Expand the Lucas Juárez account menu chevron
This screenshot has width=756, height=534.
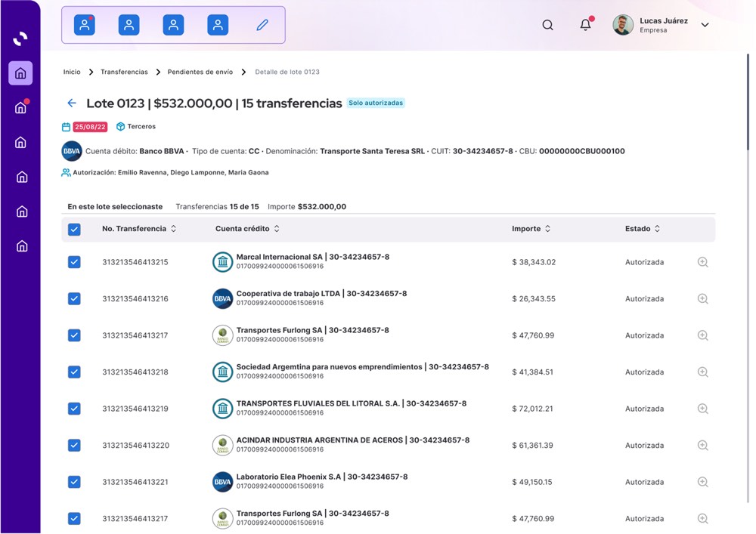pyautogui.click(x=705, y=25)
